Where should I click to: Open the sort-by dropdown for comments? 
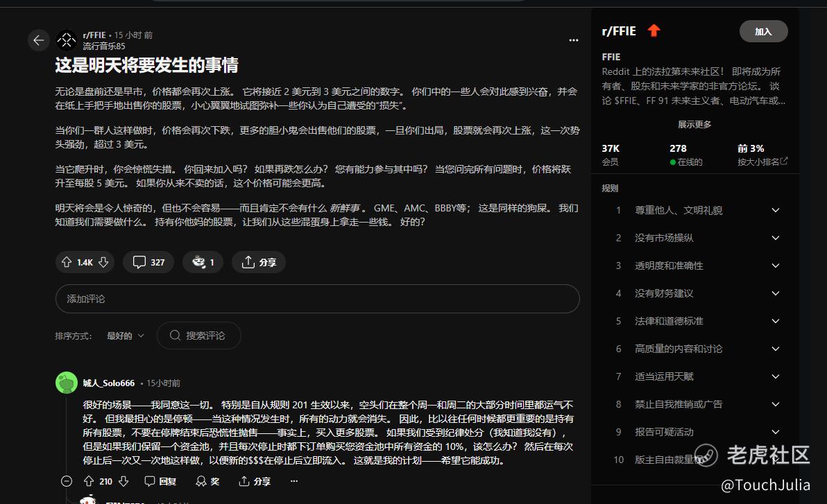(x=126, y=336)
